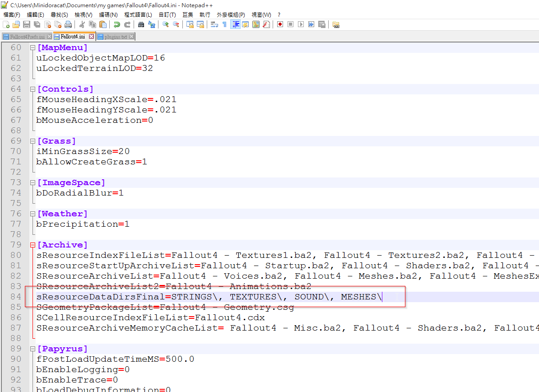Open the 程式語言(L) menu
The image size is (539, 392).
tap(138, 15)
